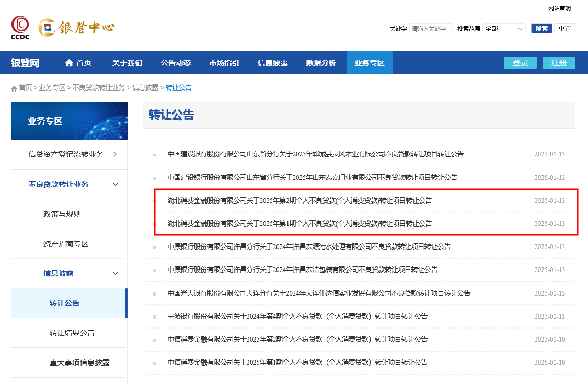This screenshot has height=384, width=588.
Task: Select 转让结果公告 in the sidebar
Action: click(72, 333)
